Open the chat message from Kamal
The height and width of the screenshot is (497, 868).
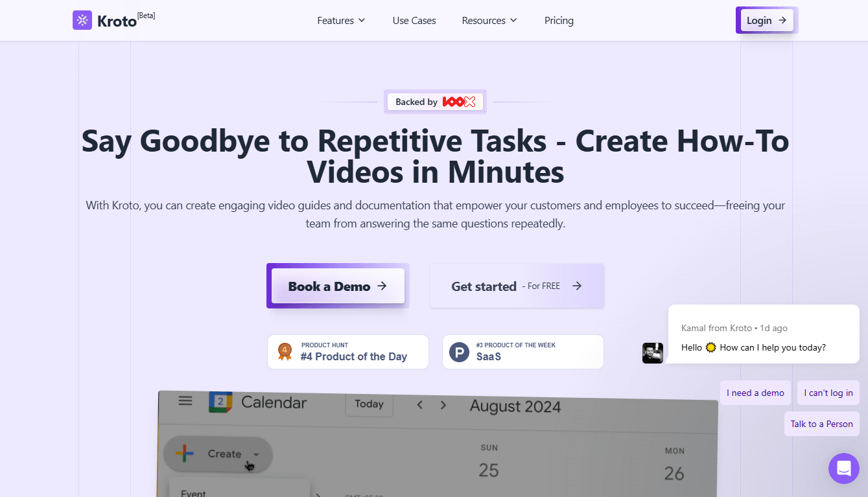764,334
